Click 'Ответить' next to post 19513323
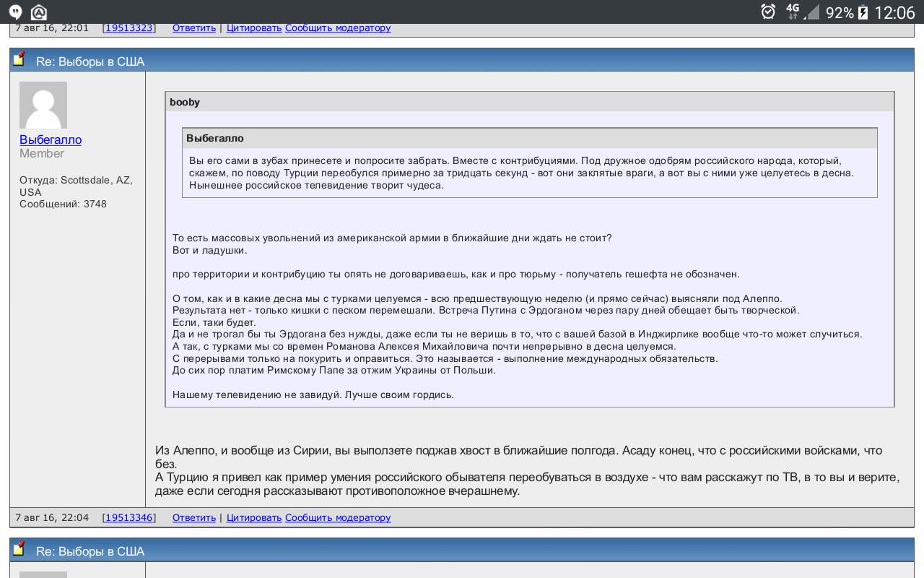 click(x=194, y=27)
